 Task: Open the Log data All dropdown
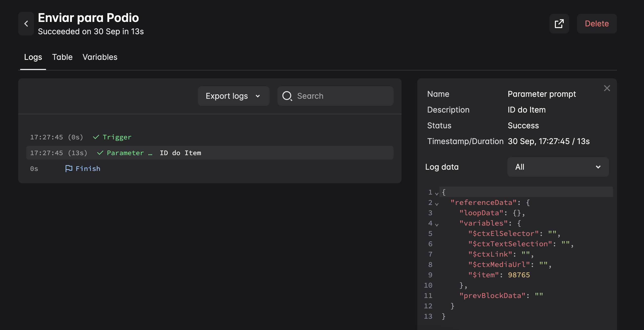[x=558, y=167]
